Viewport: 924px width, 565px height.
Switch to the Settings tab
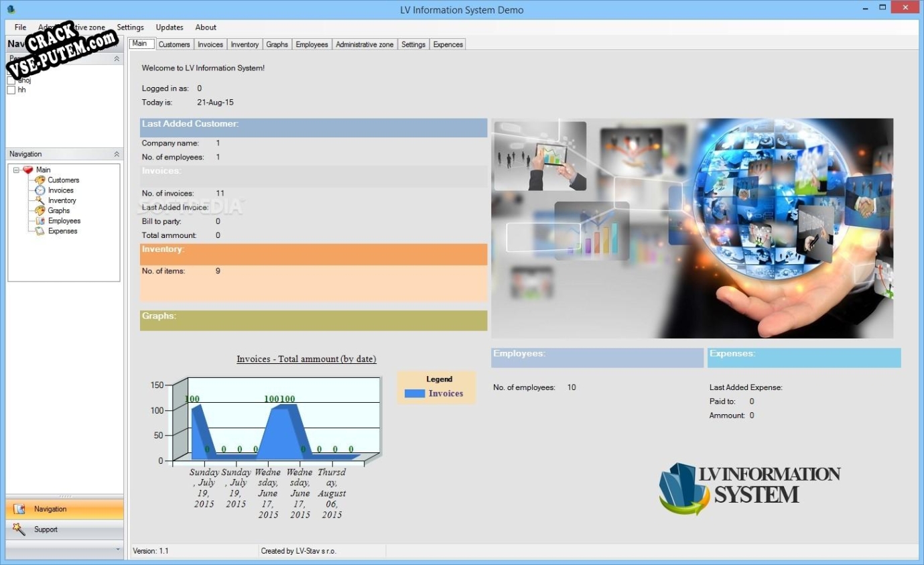(413, 44)
